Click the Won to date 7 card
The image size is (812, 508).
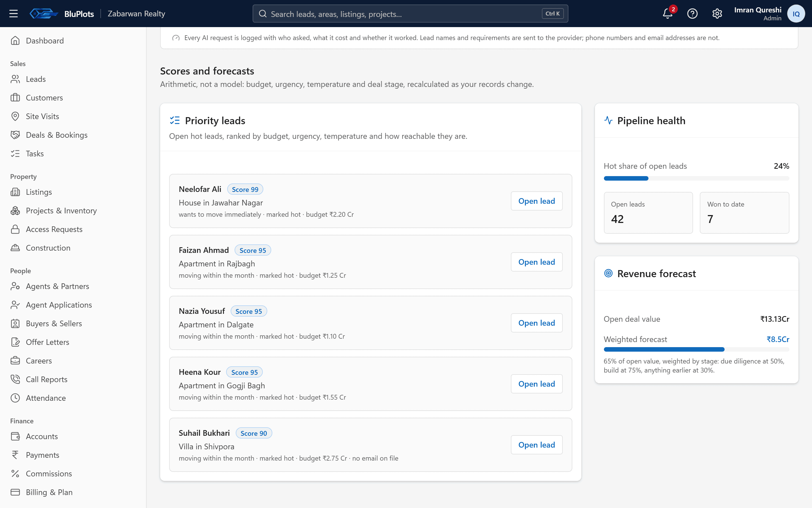(745, 213)
